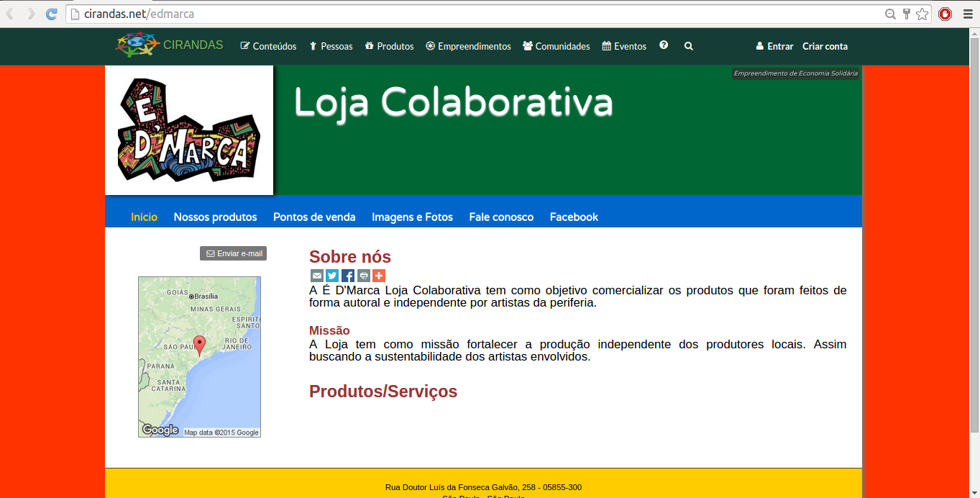Go to Nossos produtos tab
The height and width of the screenshot is (498, 980).
(215, 217)
